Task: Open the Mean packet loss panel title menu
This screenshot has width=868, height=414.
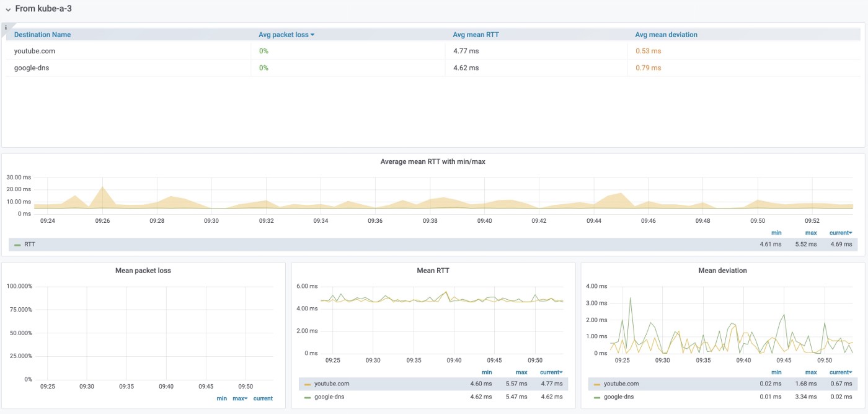Action: coord(143,271)
